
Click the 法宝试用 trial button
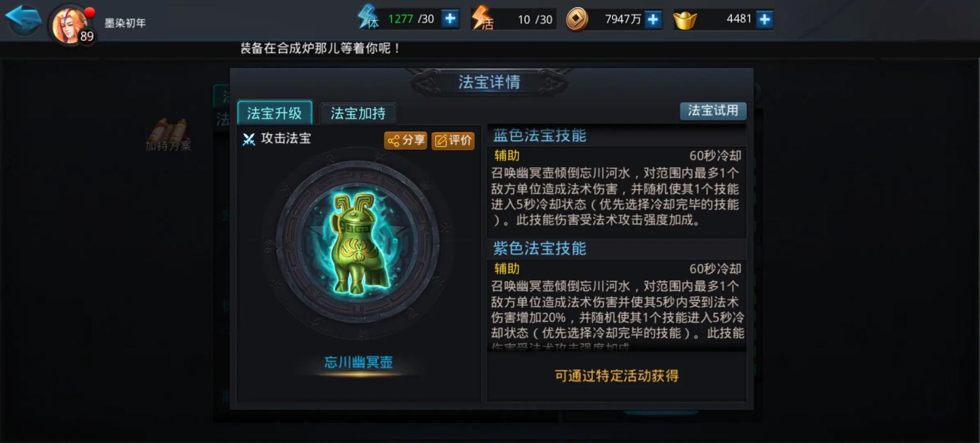(x=713, y=111)
